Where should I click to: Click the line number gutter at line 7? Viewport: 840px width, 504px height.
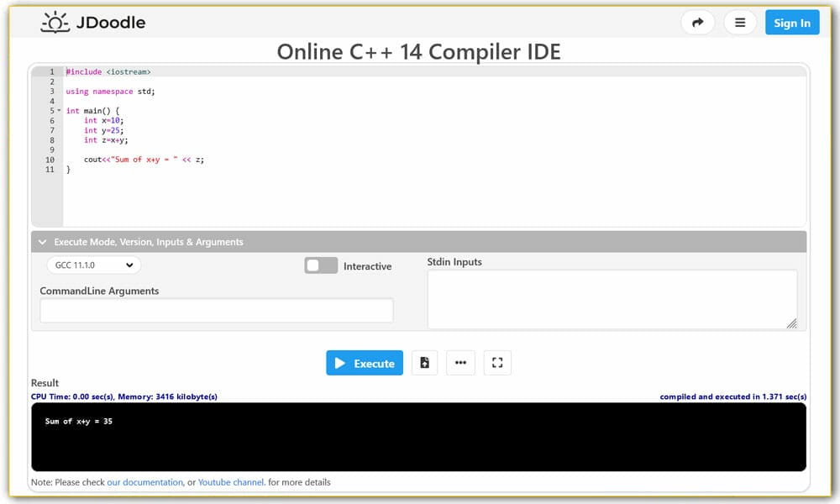51,130
